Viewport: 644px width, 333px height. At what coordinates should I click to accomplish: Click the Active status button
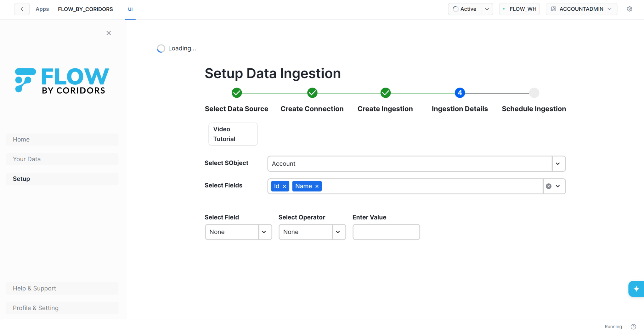[x=465, y=9]
